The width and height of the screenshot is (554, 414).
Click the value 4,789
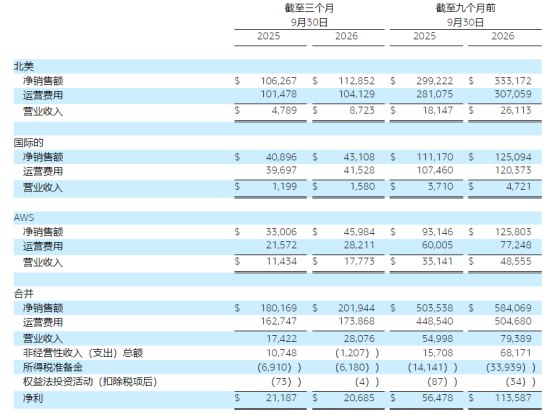pos(284,111)
